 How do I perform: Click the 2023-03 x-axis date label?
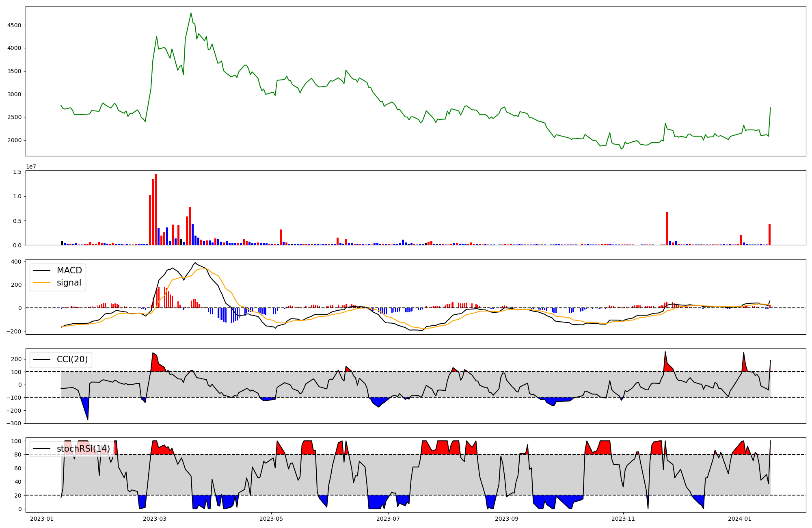click(155, 519)
